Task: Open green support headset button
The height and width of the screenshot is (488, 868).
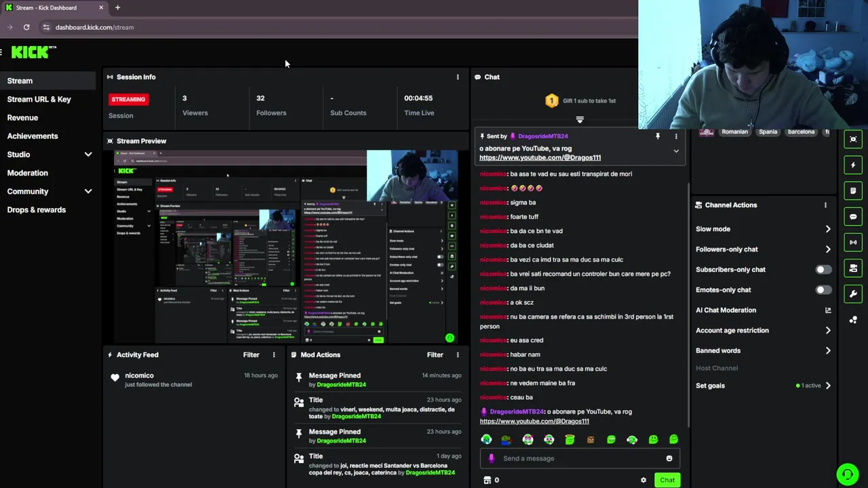Action: [847, 474]
